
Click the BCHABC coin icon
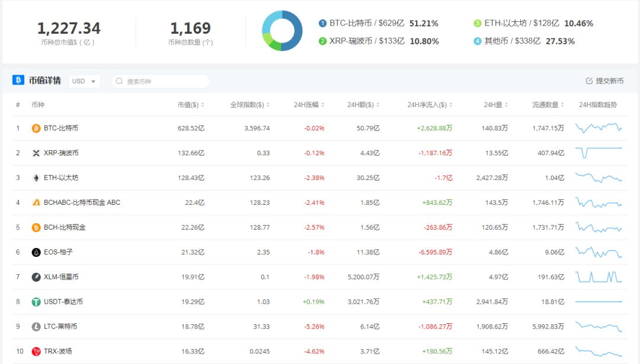tap(36, 202)
